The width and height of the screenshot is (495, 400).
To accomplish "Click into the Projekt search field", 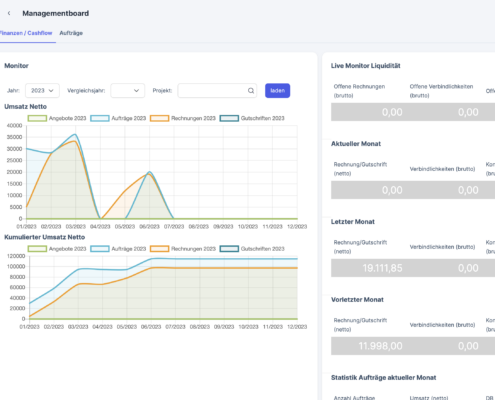I will (217, 91).
